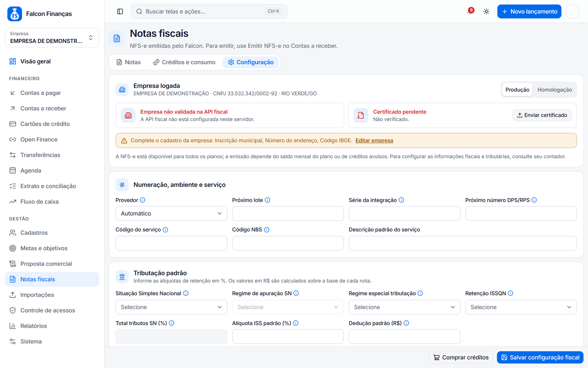Show info for Situação Simples Nacional
The height and width of the screenshot is (368, 588).
[x=186, y=293]
